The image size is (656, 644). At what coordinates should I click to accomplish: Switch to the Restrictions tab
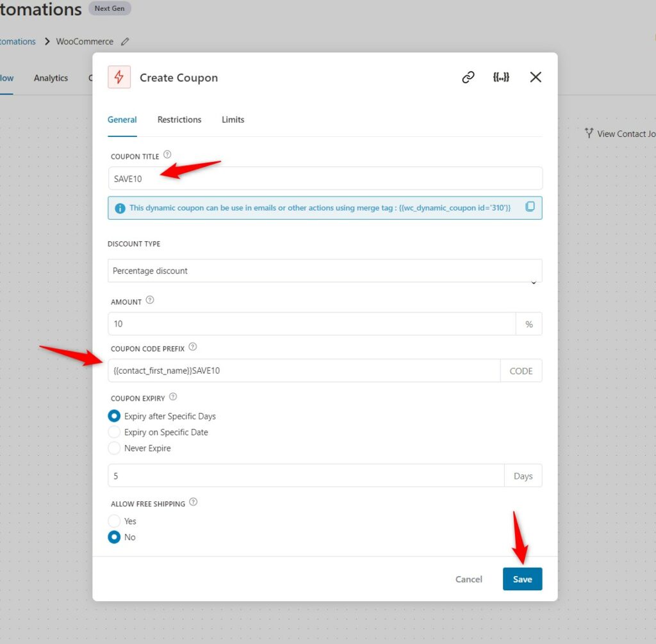click(x=179, y=120)
